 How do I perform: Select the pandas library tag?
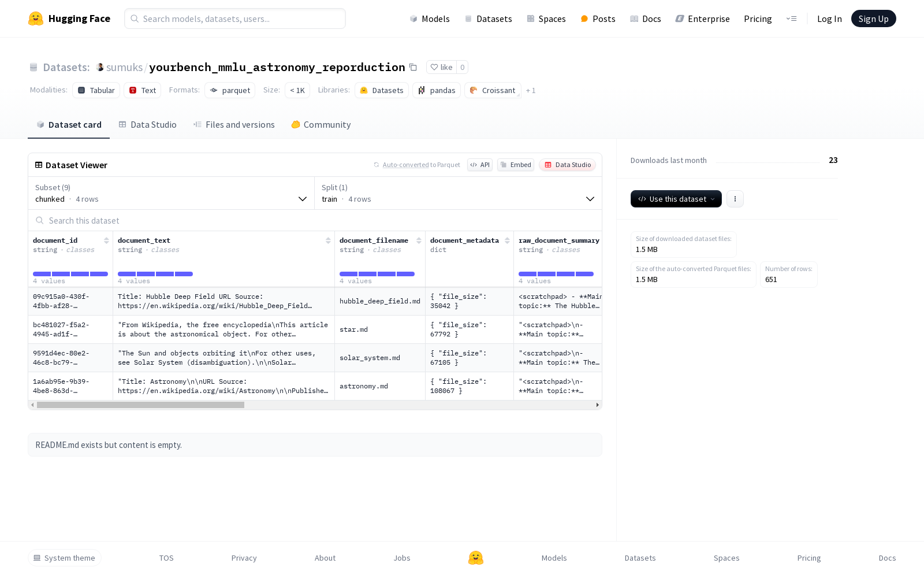coord(437,90)
